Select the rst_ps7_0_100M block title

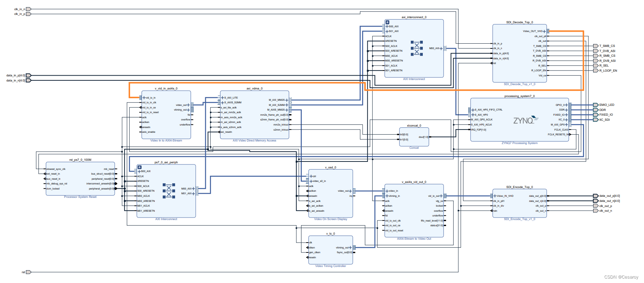coord(80,160)
